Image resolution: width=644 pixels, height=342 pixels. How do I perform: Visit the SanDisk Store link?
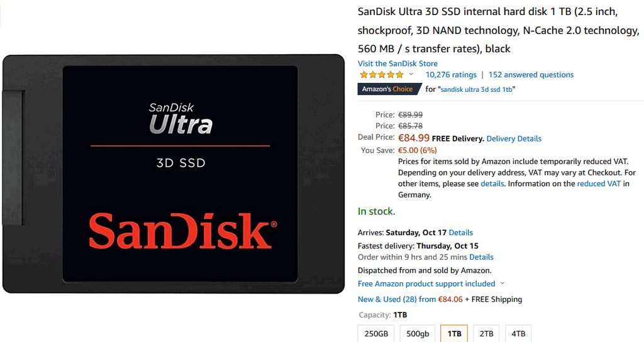(397, 63)
